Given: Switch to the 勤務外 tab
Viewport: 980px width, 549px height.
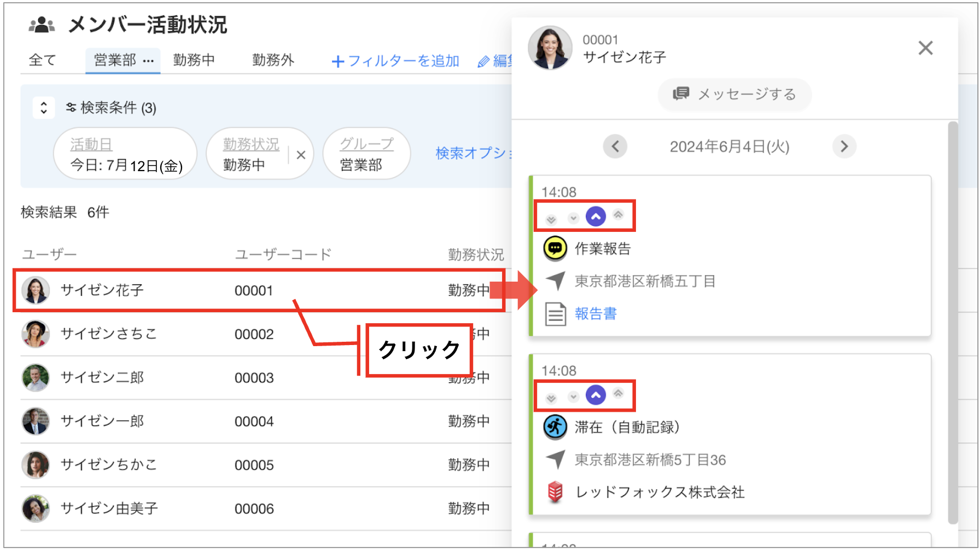Looking at the screenshot, I should (273, 60).
